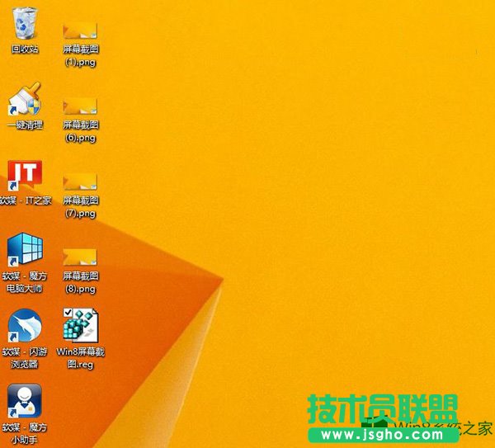This screenshot has width=495, height=448.
Task: Select the 屏幕截图 (8).png thumbnail
Action: click(x=80, y=257)
